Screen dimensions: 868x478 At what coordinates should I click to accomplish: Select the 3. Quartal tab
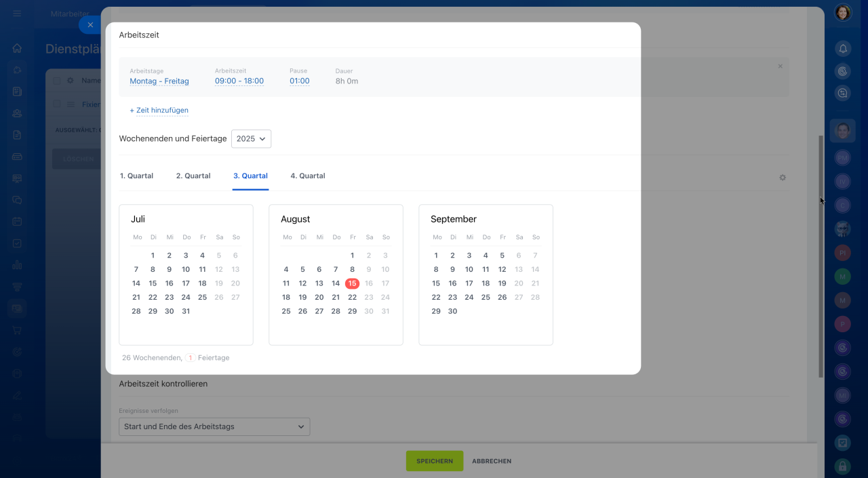[250, 176]
